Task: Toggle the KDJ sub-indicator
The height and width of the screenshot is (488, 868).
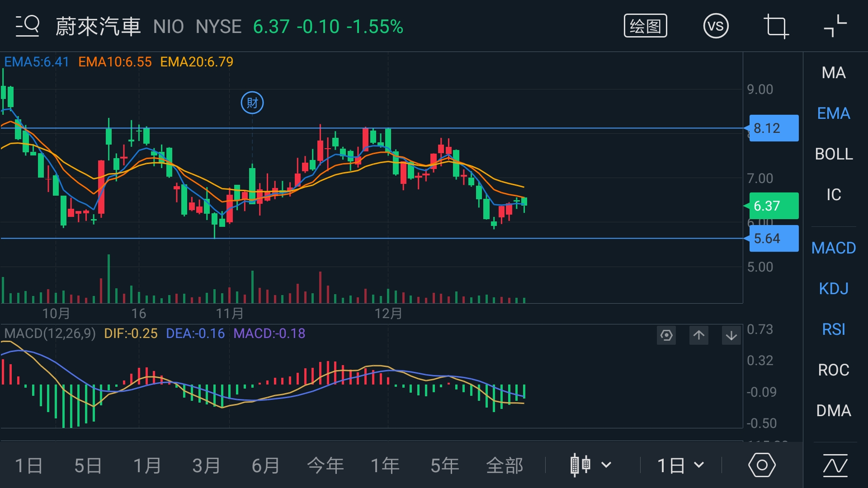Action: pyautogui.click(x=834, y=289)
